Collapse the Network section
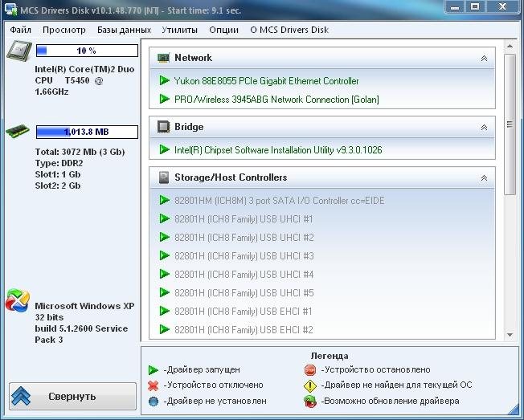 coord(484,59)
